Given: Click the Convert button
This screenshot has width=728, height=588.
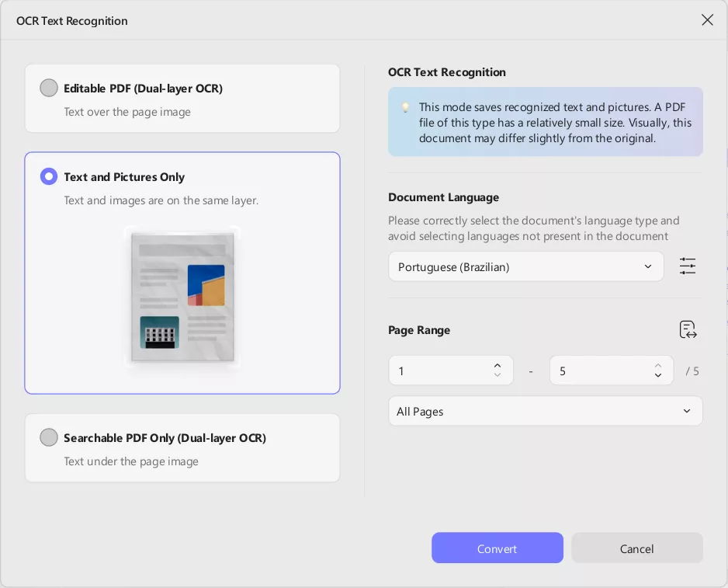Looking at the screenshot, I should (x=497, y=548).
